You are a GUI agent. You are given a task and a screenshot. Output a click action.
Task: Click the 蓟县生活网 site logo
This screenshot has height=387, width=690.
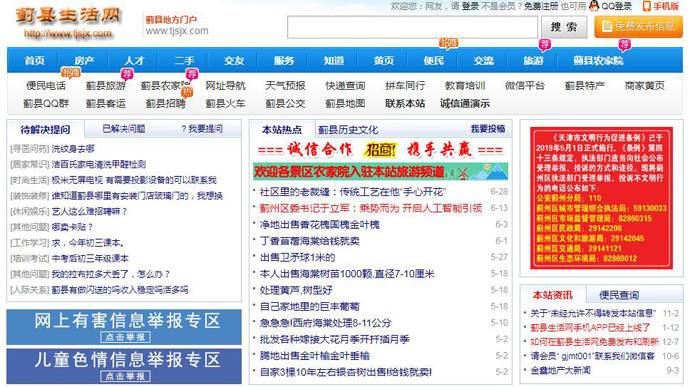[68, 22]
